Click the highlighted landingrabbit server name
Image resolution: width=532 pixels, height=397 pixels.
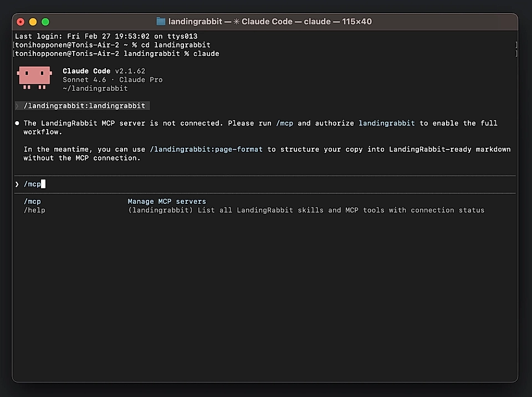386,123
